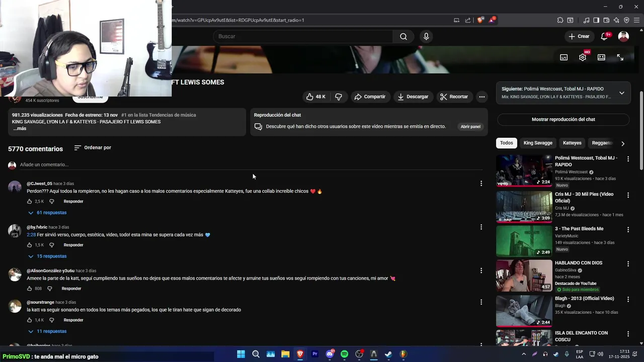644x362 pixels.
Task: Select the Reggaeton filter chip
Action: point(602,143)
